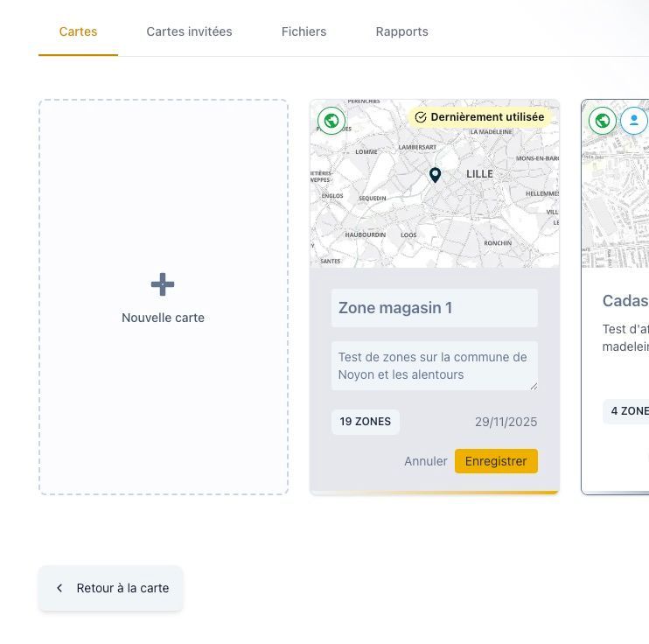Click the LILLE label on the map
Image resolution: width=649 pixels, height=644 pixels.
(x=479, y=174)
